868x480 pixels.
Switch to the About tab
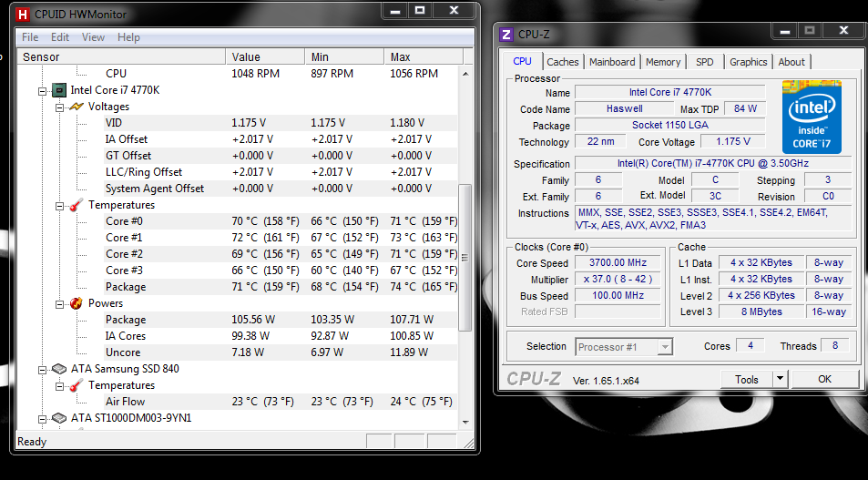[x=791, y=62]
